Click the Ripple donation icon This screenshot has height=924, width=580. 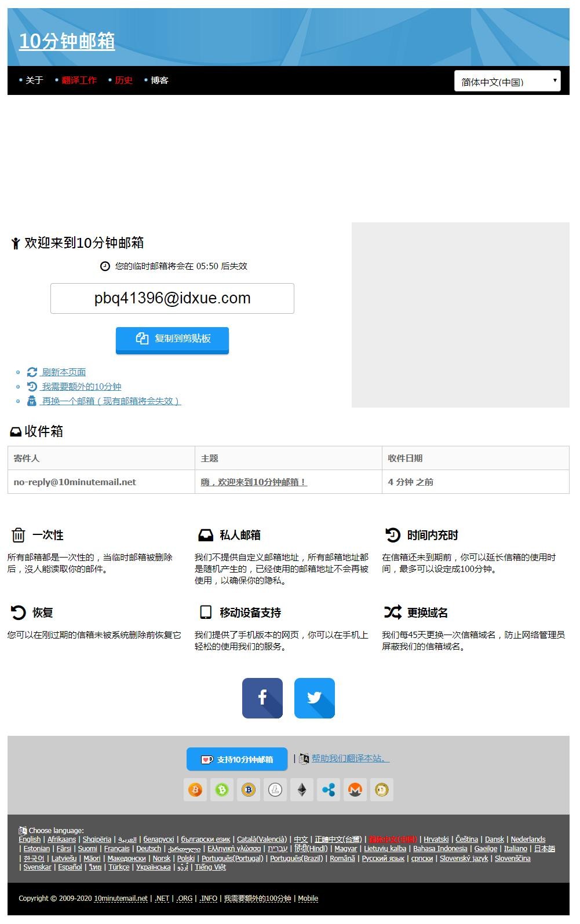pos(329,790)
